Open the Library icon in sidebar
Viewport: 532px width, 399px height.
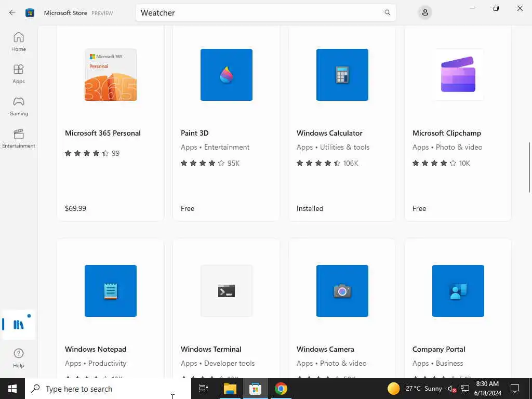19,325
